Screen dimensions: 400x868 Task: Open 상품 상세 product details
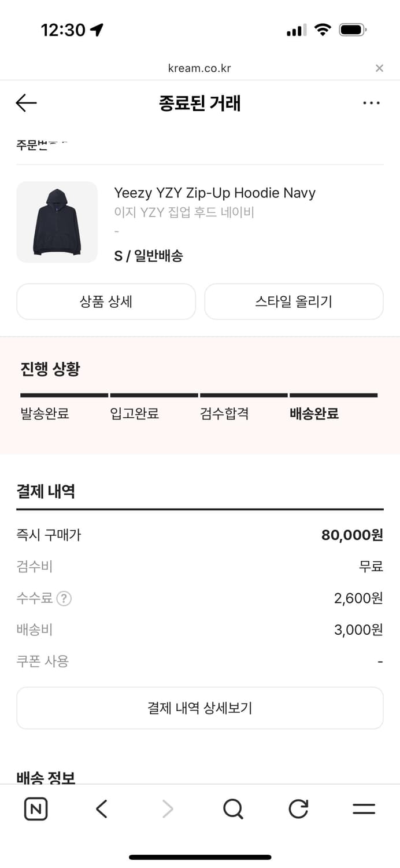[106, 301]
